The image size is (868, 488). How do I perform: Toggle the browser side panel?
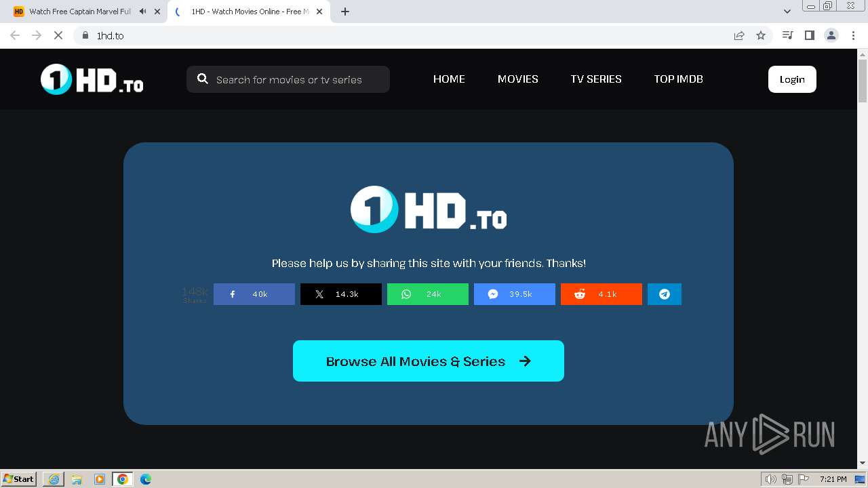coord(810,35)
